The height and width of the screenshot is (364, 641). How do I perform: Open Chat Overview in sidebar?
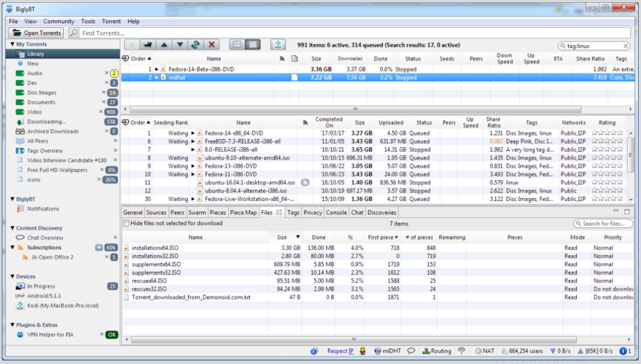(45, 238)
